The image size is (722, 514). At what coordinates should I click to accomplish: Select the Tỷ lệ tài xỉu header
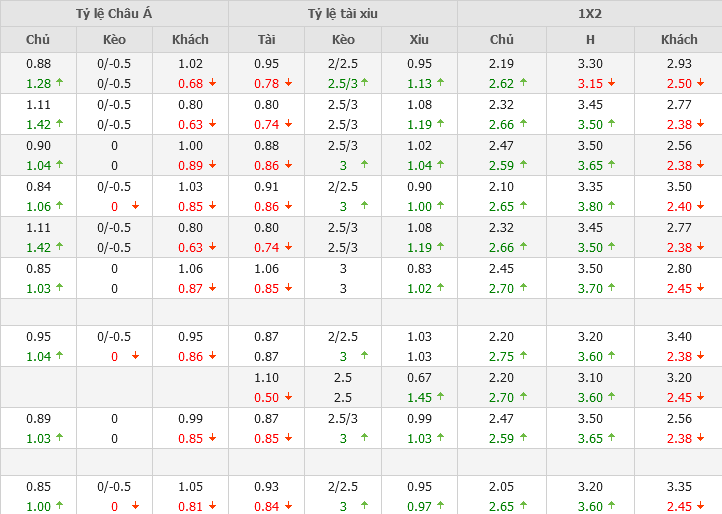point(343,13)
